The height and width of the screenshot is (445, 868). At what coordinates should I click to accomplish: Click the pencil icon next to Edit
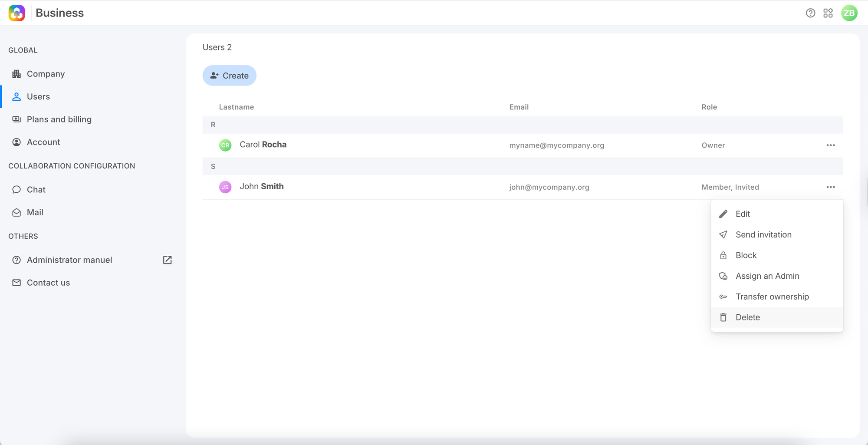723,214
